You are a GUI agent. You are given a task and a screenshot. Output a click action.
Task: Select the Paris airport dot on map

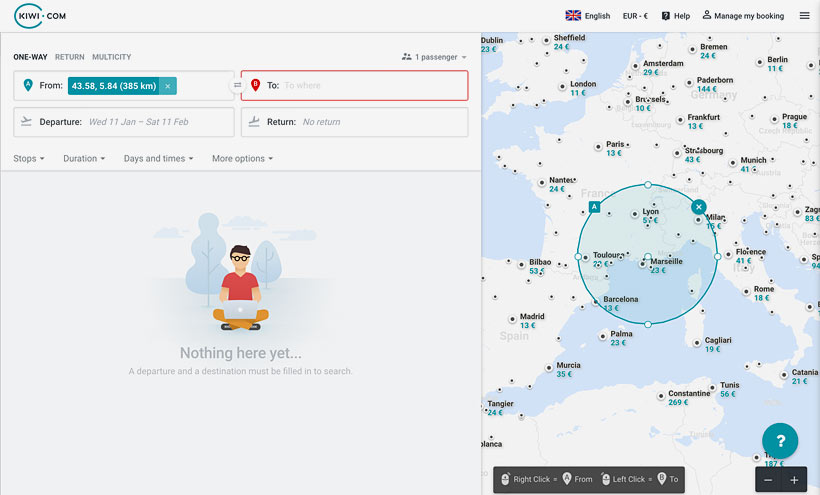(598, 147)
